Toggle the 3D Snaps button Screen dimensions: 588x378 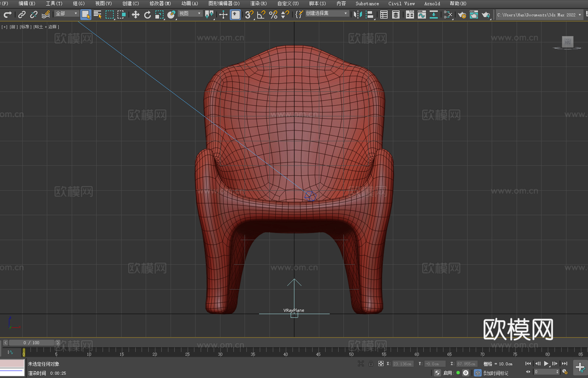tap(249, 14)
